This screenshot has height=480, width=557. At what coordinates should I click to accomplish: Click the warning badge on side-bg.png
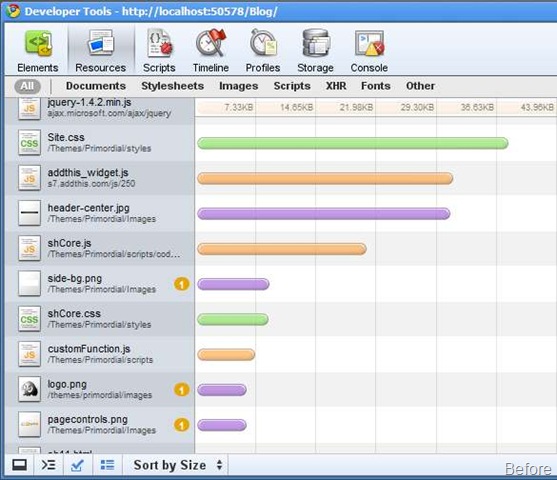click(x=182, y=284)
